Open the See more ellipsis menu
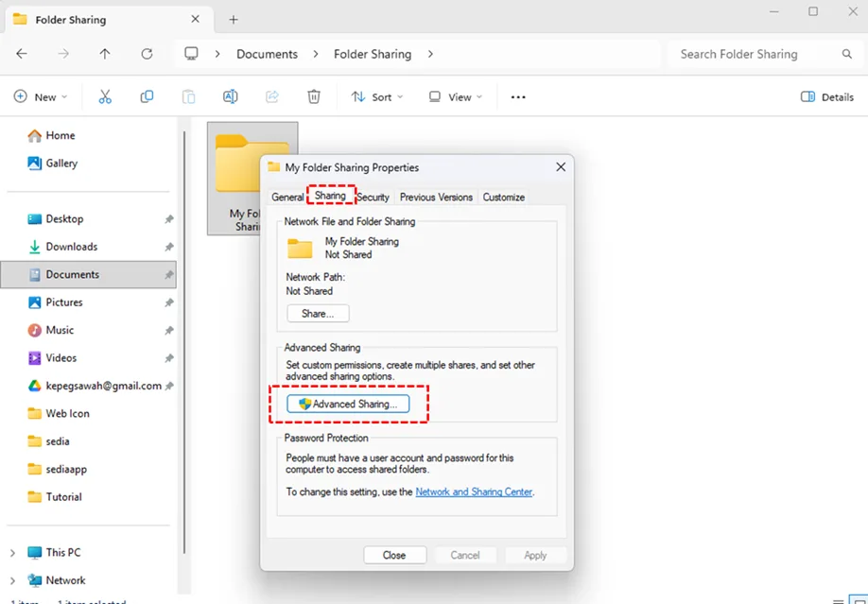Image resolution: width=868 pixels, height=604 pixels. (518, 96)
